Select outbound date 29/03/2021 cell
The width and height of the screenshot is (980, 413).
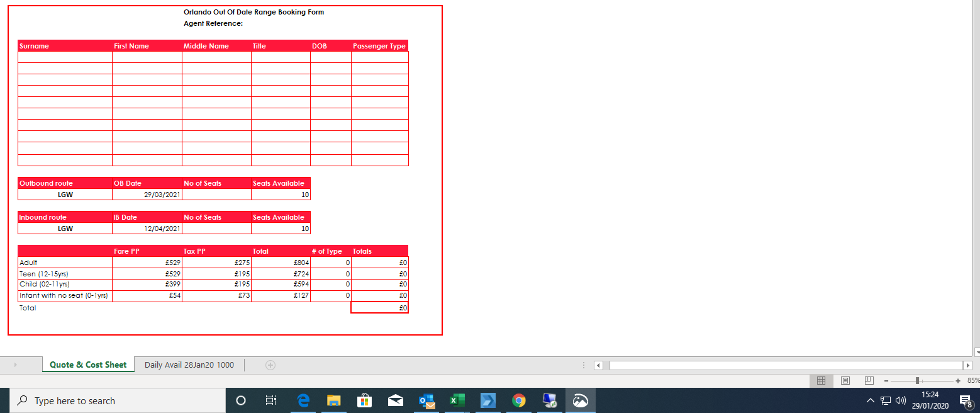pos(147,195)
